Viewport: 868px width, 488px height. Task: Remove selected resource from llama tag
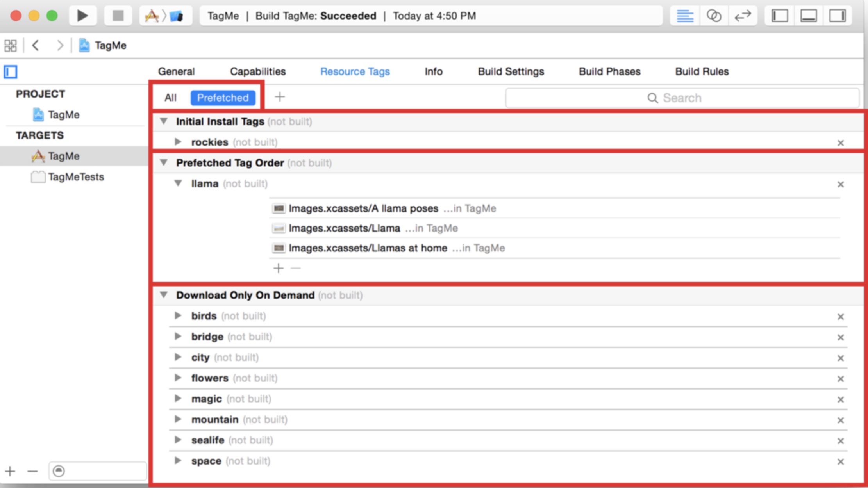(296, 268)
